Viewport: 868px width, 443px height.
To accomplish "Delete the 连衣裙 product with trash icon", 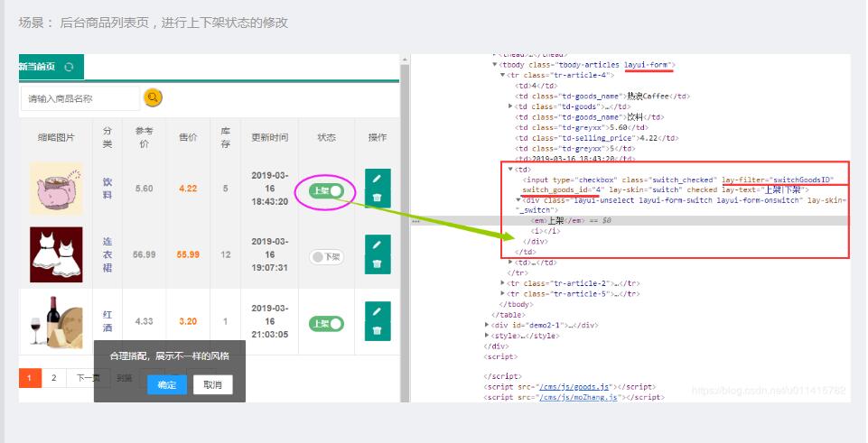I will 378,263.
